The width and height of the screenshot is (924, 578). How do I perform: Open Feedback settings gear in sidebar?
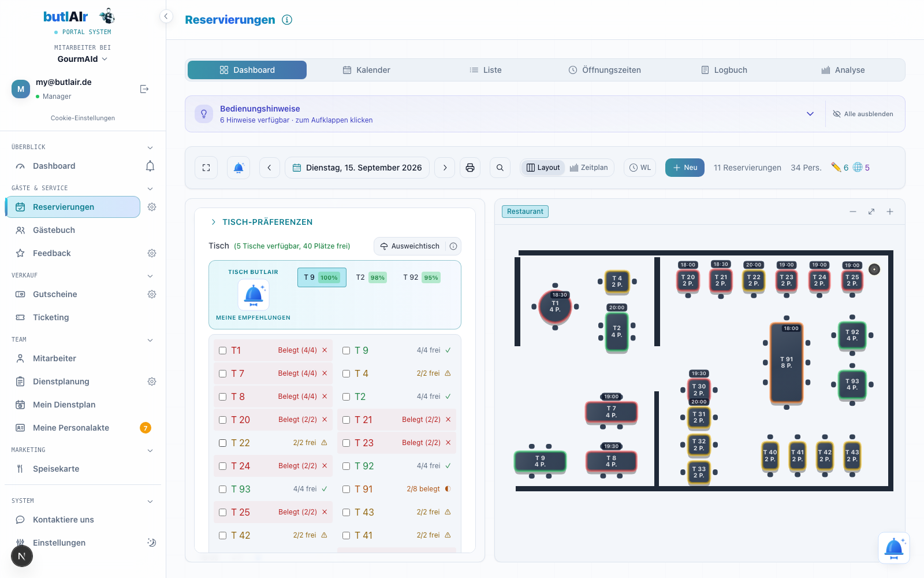[x=152, y=253]
